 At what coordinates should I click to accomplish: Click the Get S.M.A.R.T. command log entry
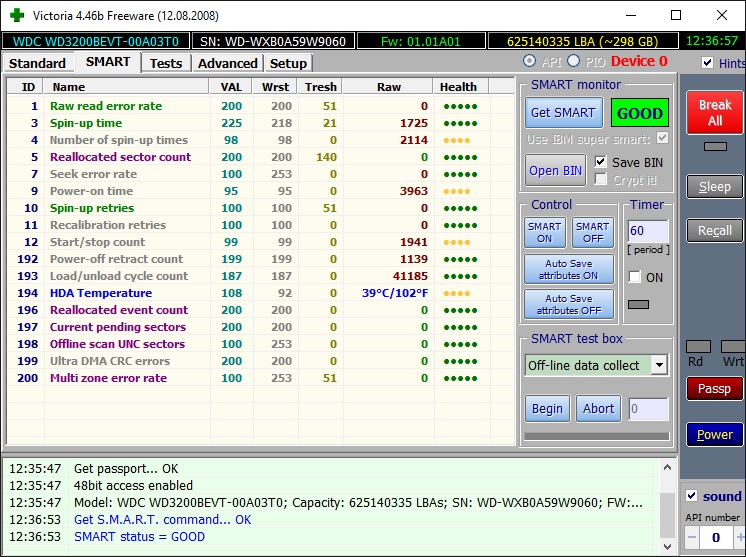tap(162, 519)
